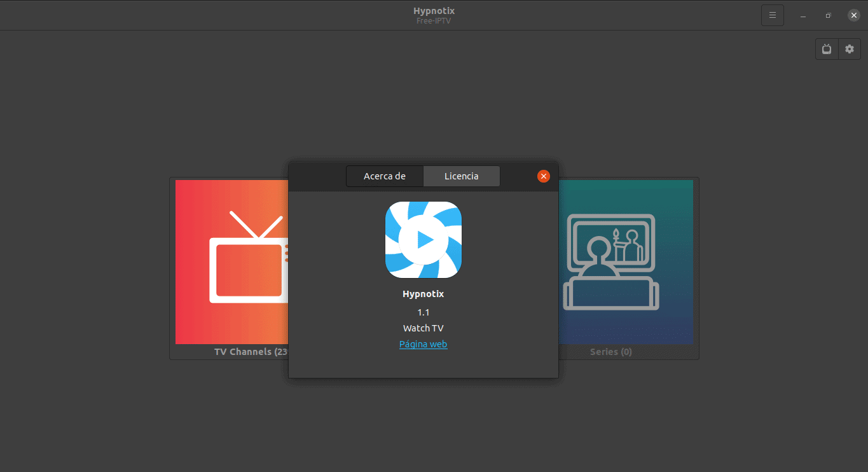
Task: Click the Hypnotix application logo in the dialog
Action: tap(423, 240)
